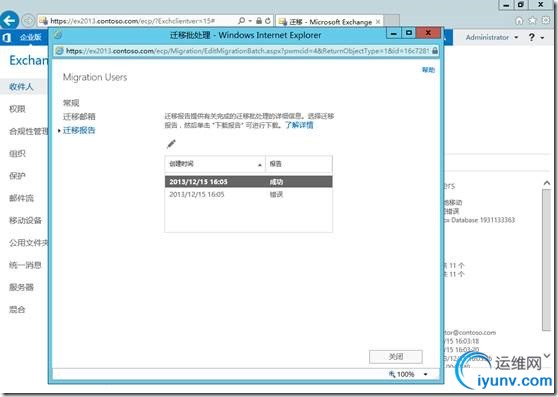558x397 pixels.
Task: Open the zoom level dropdown arrow
Action: pos(425,374)
